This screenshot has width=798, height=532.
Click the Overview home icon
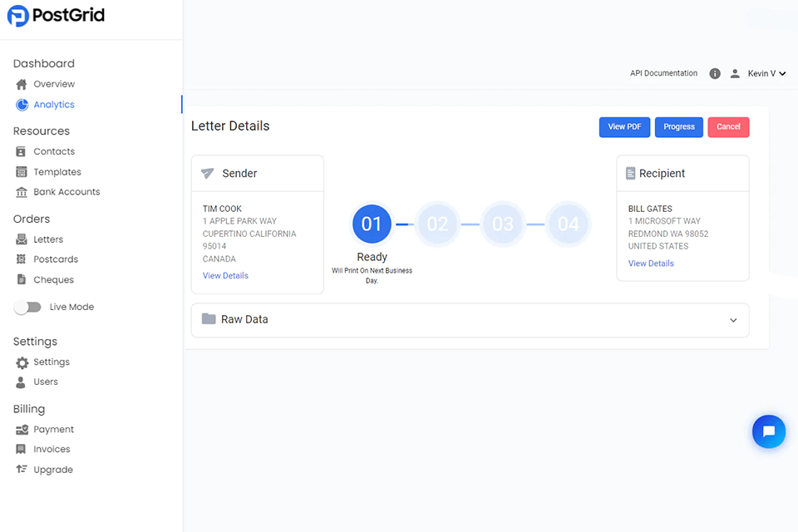click(22, 85)
